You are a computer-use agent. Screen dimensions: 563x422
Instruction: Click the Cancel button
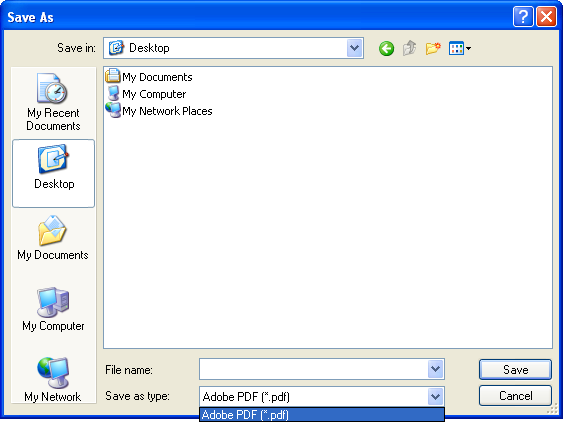click(515, 395)
